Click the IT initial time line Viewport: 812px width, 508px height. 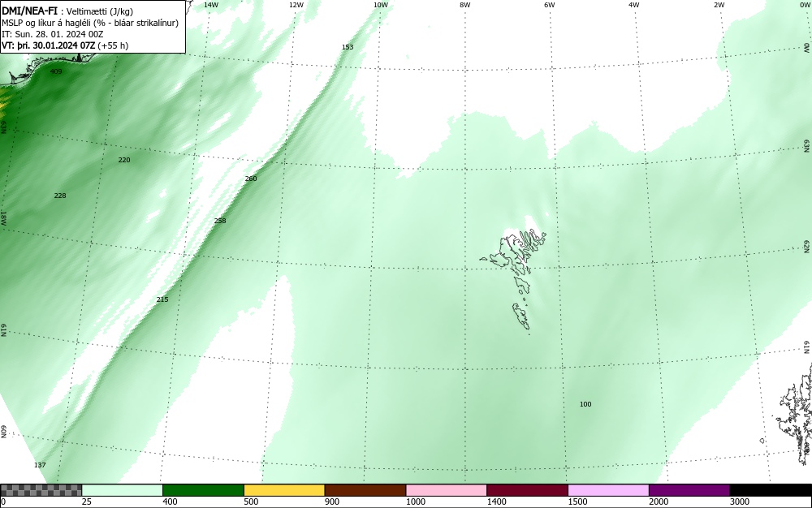click(53, 34)
